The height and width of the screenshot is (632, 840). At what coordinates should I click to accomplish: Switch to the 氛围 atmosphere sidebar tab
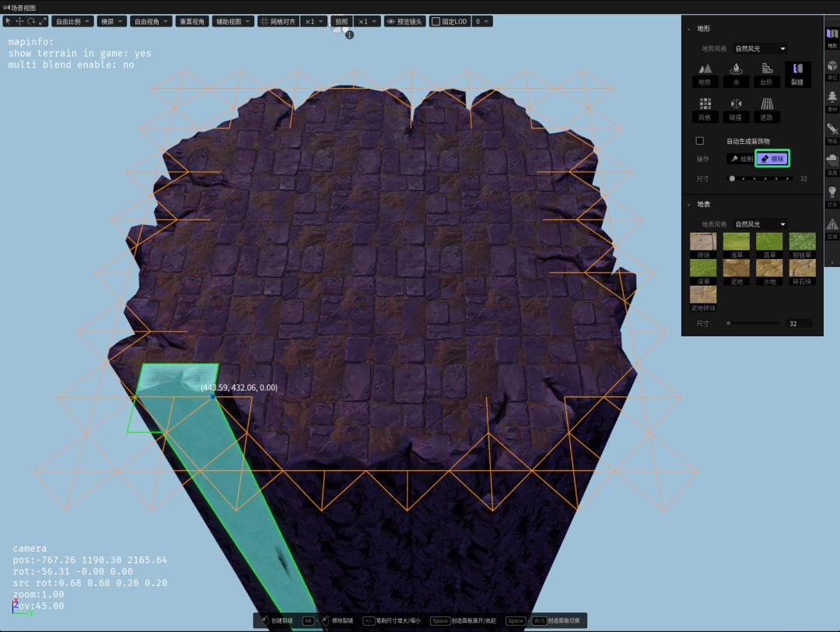tap(832, 163)
